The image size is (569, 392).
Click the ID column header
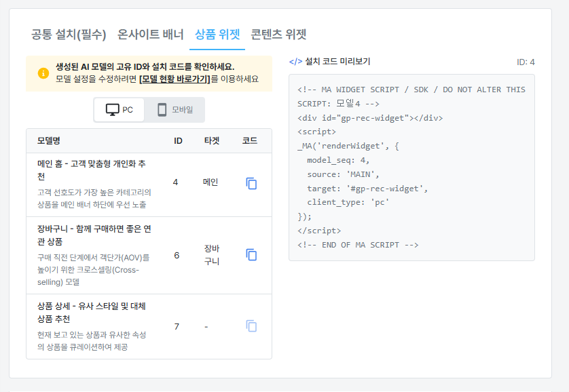[176, 140]
